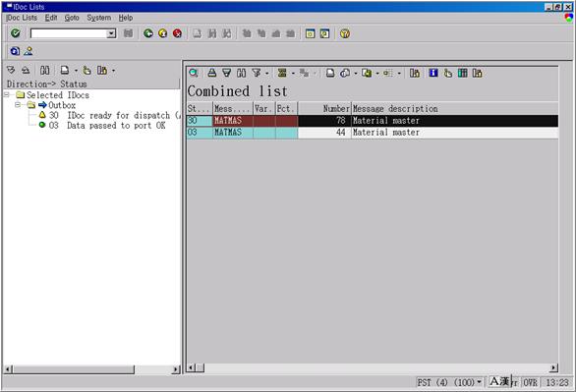The image size is (576, 392).
Task: Click the list scrollbar right arrow
Action: tap(553, 367)
